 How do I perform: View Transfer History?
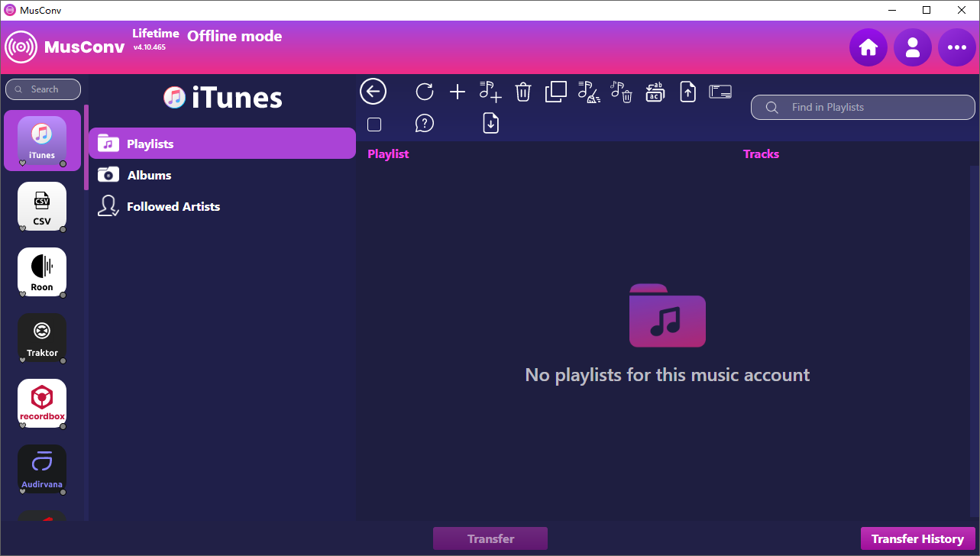pos(917,538)
